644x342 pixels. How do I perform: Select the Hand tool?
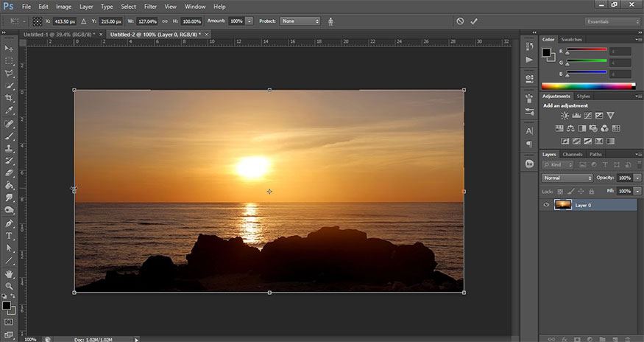point(10,273)
